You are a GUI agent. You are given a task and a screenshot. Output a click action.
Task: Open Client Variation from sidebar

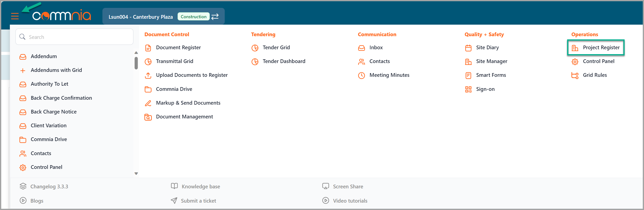click(48, 126)
